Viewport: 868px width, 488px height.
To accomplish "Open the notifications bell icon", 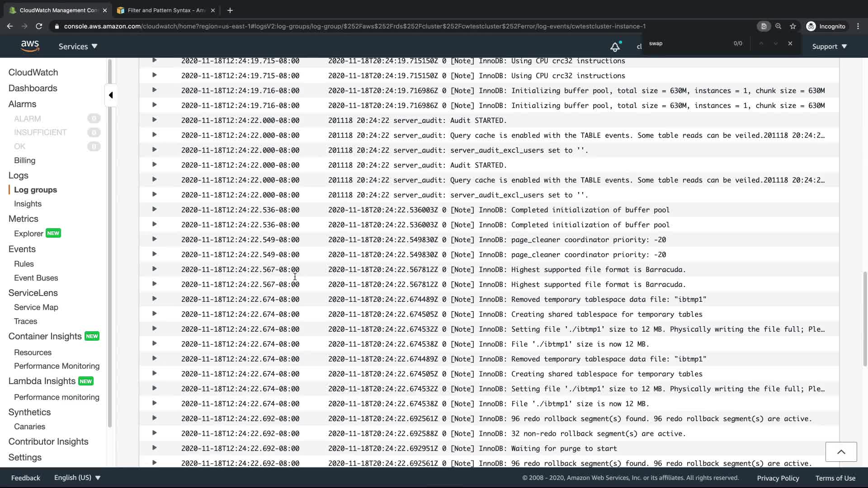I will (x=615, y=47).
